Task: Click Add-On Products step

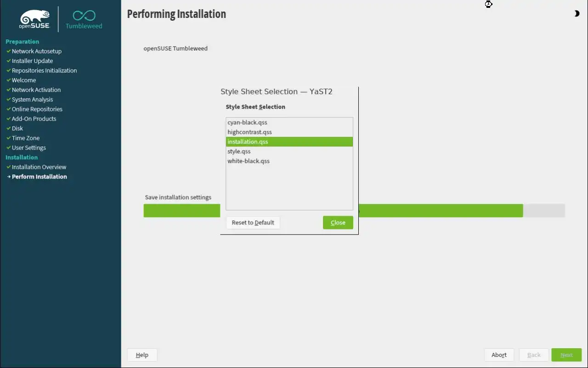Action: 34,119
